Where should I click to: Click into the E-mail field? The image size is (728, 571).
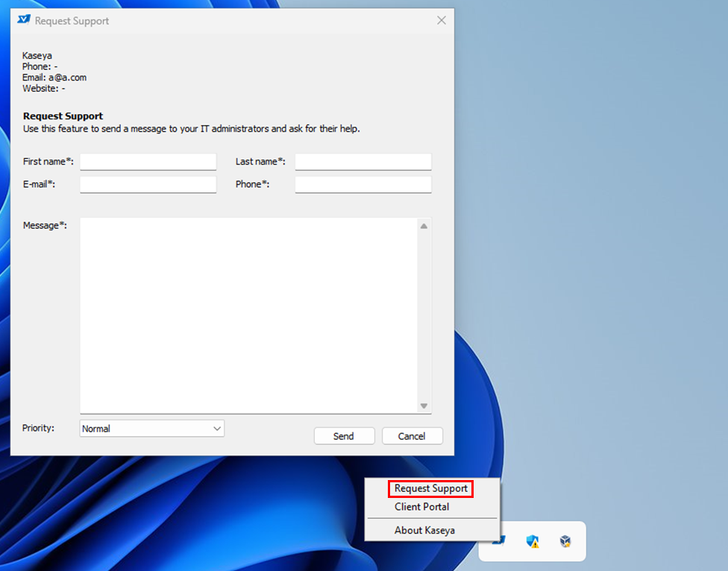148,185
